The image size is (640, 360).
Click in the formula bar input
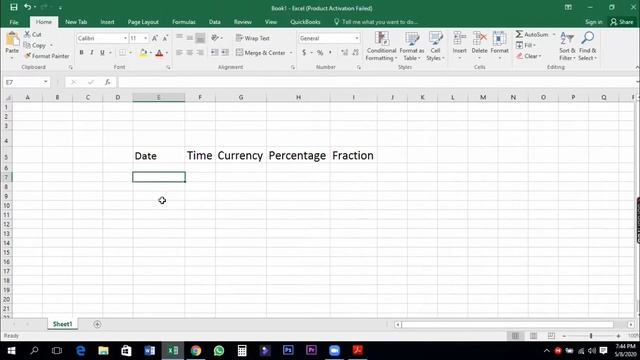(378, 82)
